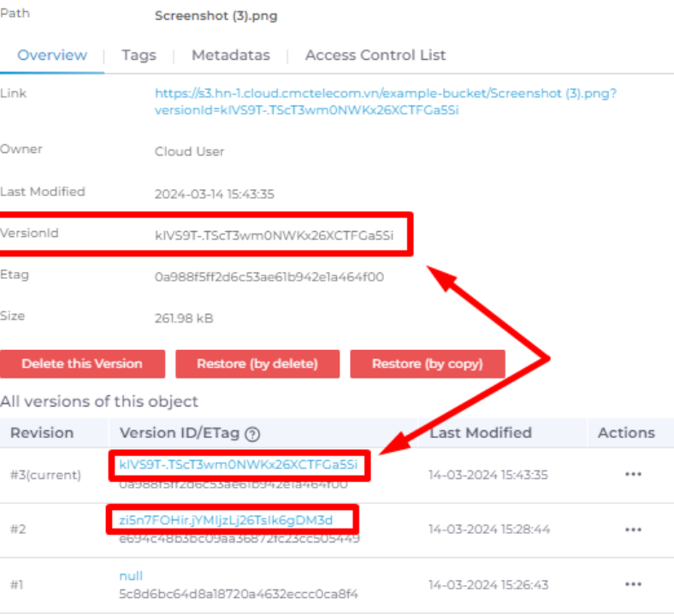Image resolution: width=674 pixels, height=616 pixels.
Task: Show help for Version ID/ETag column
Action: coord(252,434)
